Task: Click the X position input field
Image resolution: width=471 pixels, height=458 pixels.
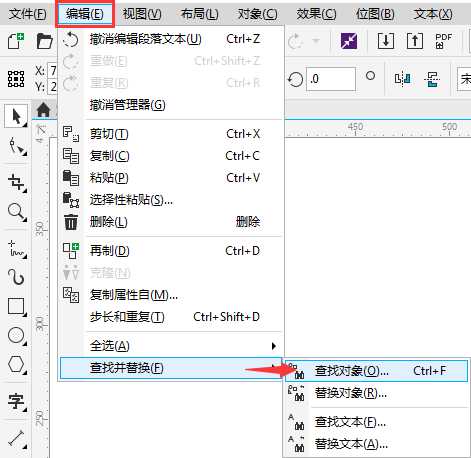Action: [x=52, y=70]
